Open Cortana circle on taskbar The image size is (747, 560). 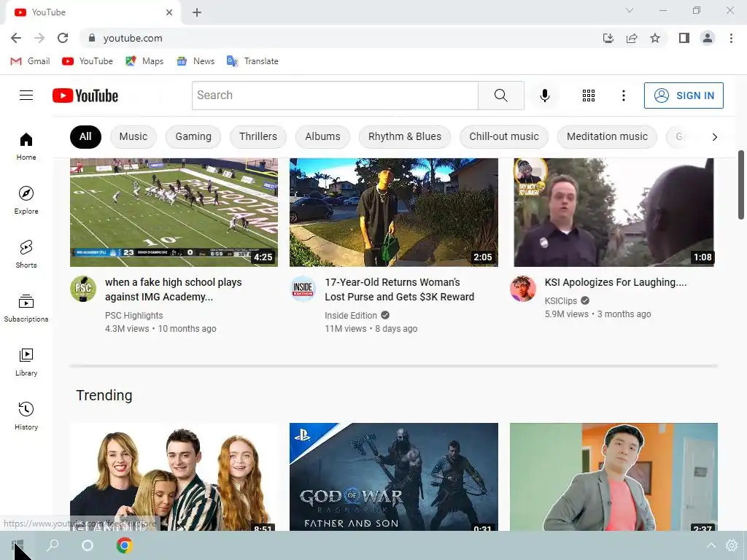click(88, 545)
